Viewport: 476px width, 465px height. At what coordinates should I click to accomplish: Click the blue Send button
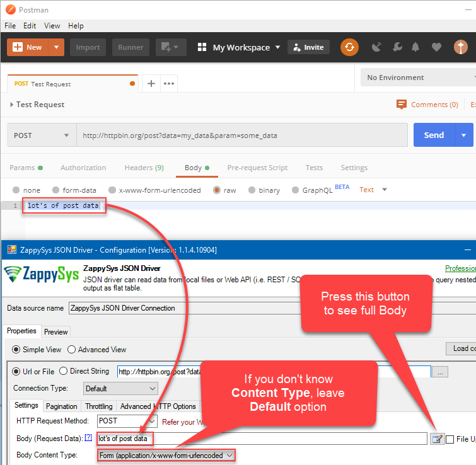434,135
